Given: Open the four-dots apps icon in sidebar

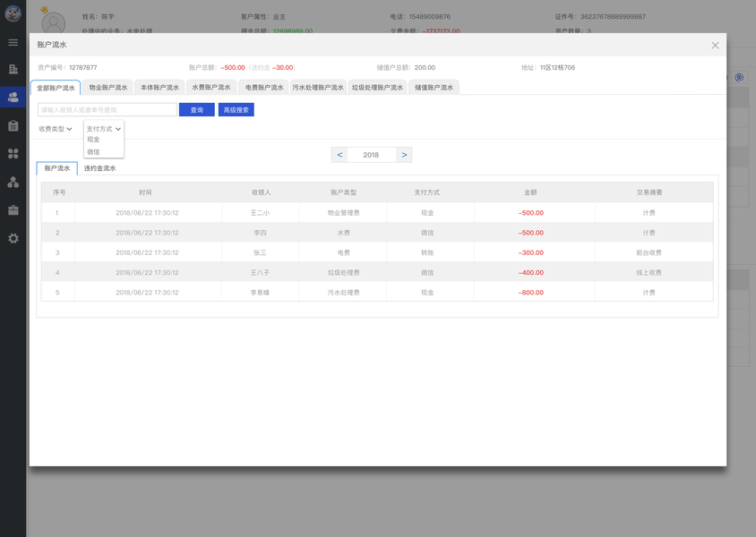Looking at the screenshot, I should click(13, 154).
